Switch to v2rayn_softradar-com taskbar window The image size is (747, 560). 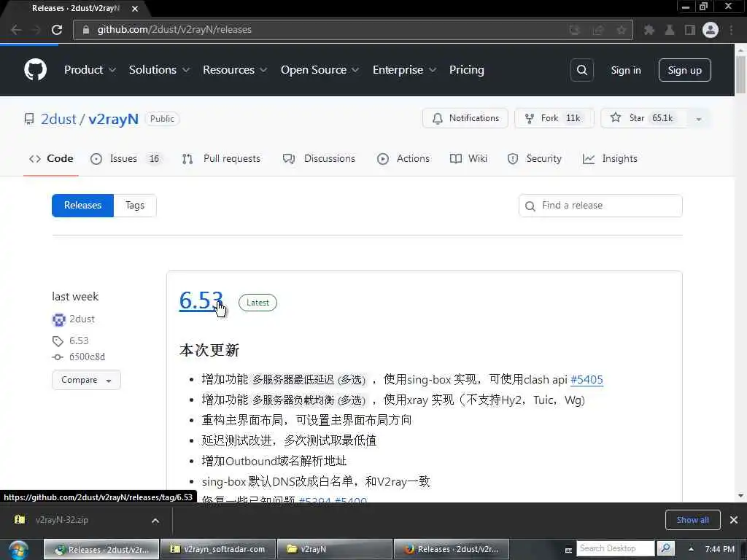coord(218,550)
